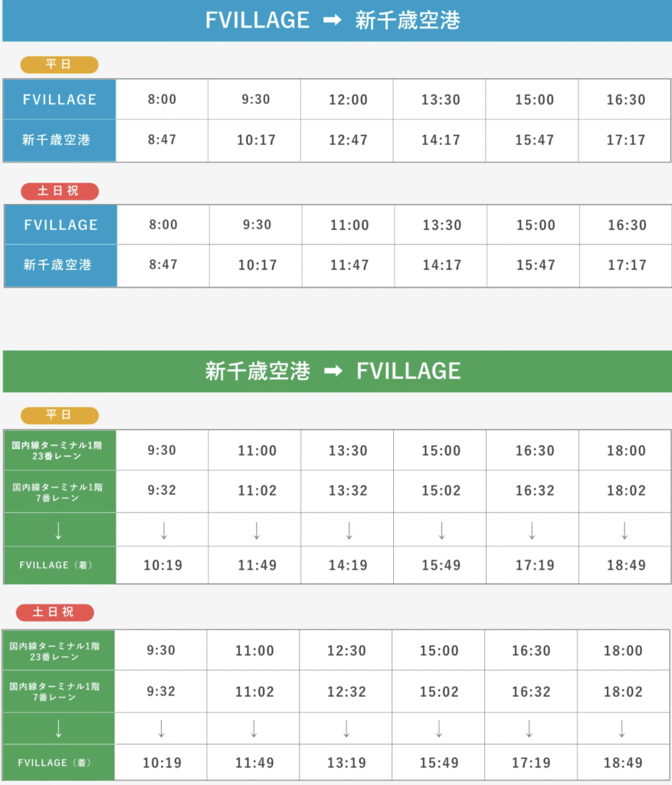Click the red 土日祝 badge in the airport section

55,613
